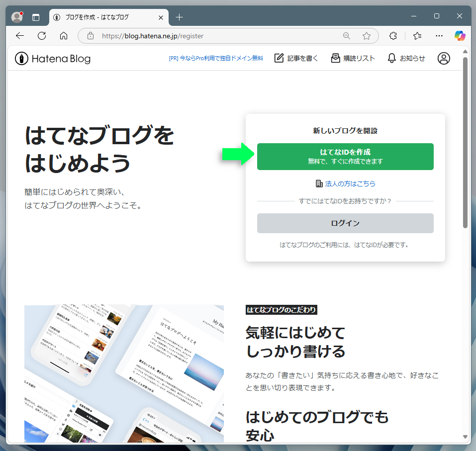Click the はてなIDを作成 green button
The width and height of the screenshot is (476, 451).
point(345,157)
